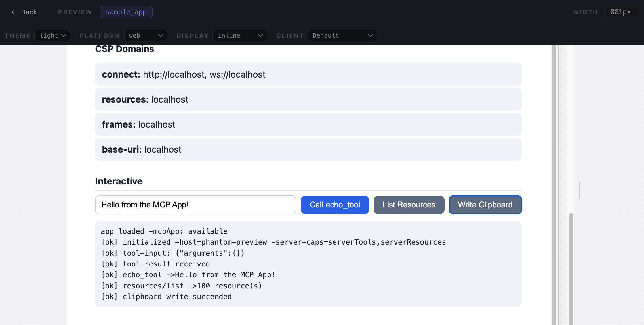Go back using the Back arrow button
This screenshot has width=644, height=325.
point(24,12)
